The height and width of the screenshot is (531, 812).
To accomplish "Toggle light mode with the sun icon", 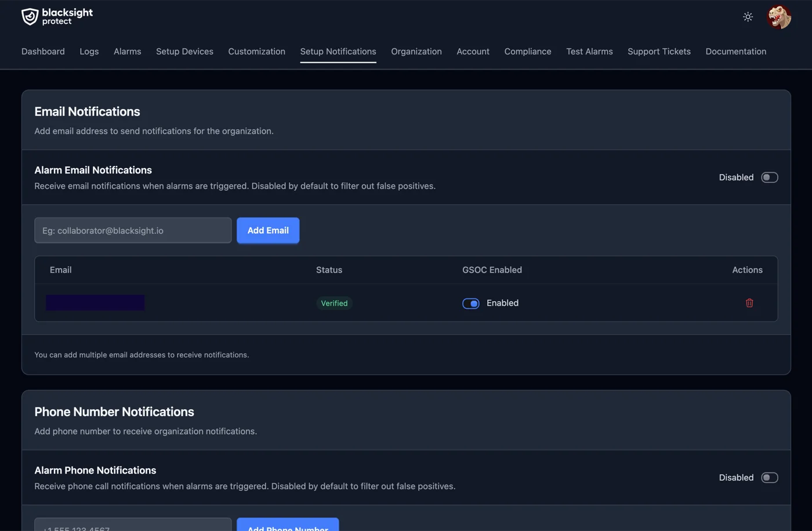I will (x=748, y=17).
